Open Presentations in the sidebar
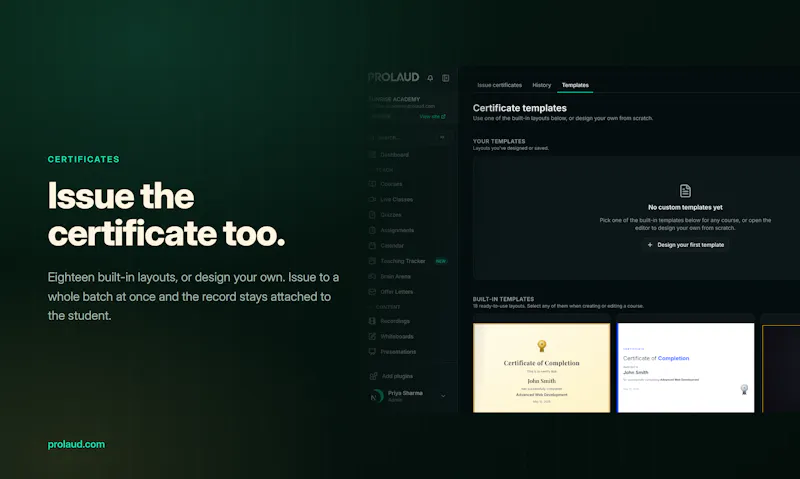The image size is (800, 479). 392,351
